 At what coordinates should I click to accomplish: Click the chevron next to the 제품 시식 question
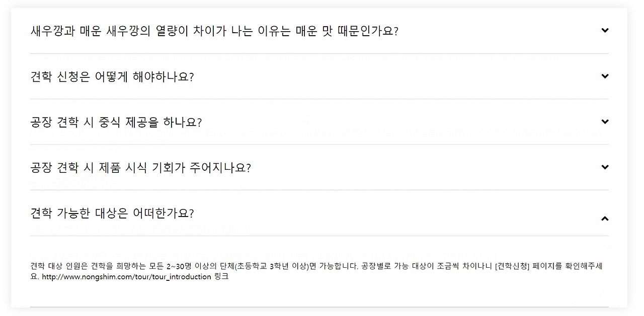(605, 167)
